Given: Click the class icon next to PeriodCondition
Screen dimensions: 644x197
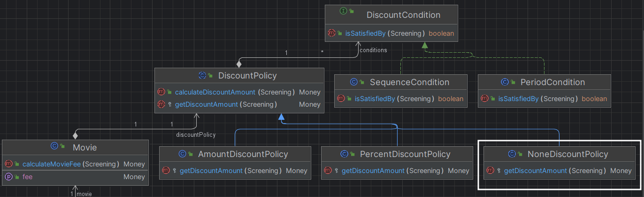Looking at the screenshot, I should coord(505,82).
